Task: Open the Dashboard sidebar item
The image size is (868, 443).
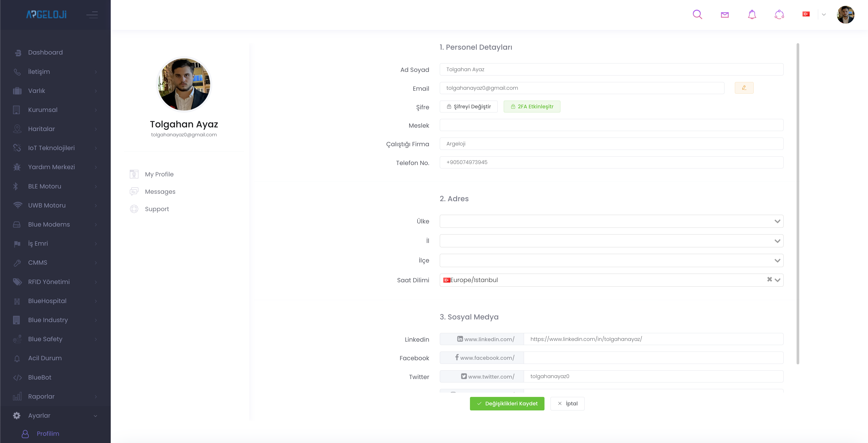Action: coord(45,52)
